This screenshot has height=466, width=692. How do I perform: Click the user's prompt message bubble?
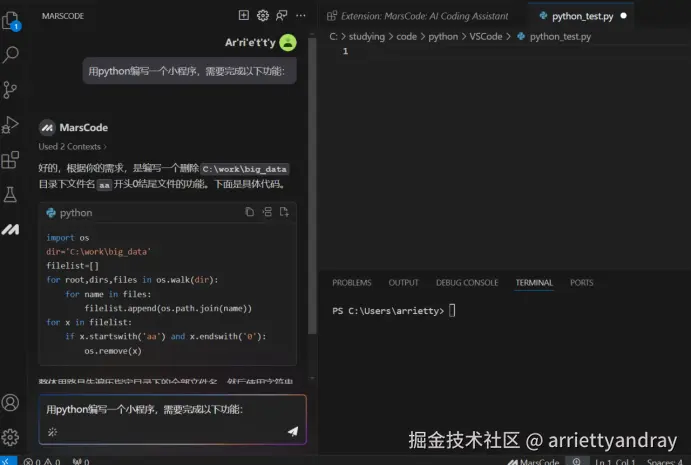coord(189,71)
